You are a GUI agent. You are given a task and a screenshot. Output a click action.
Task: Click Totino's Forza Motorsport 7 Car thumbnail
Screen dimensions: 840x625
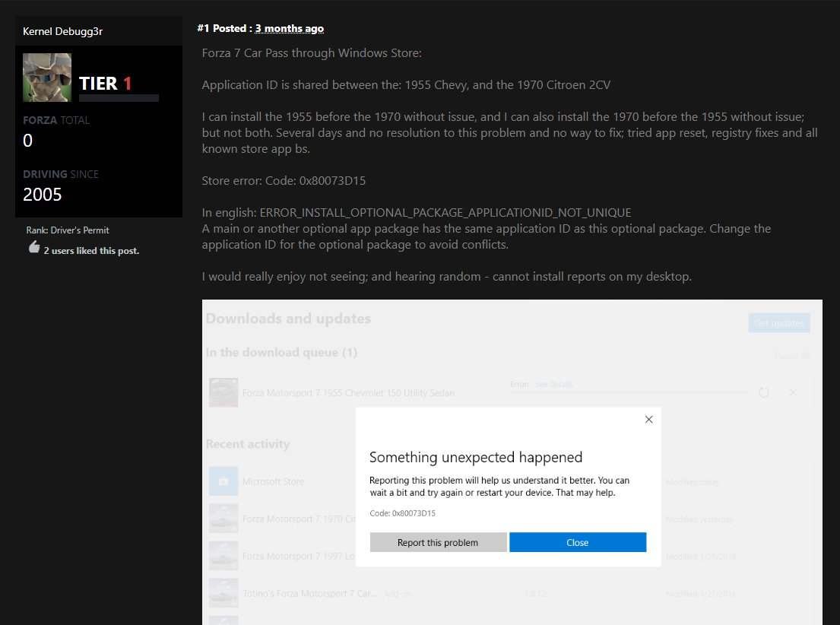pyautogui.click(x=223, y=593)
